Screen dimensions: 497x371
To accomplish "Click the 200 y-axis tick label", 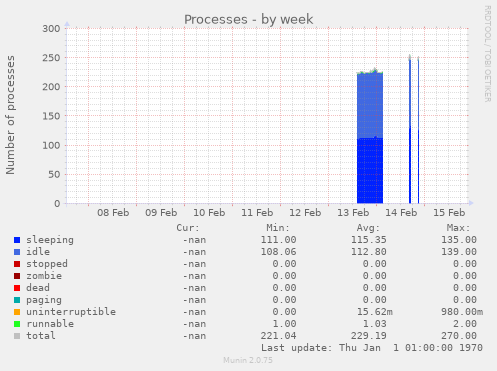I will (x=51, y=87).
